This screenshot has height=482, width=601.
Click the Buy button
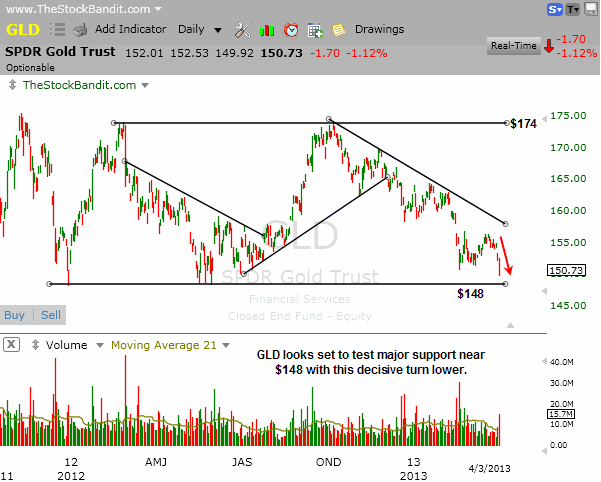point(15,315)
